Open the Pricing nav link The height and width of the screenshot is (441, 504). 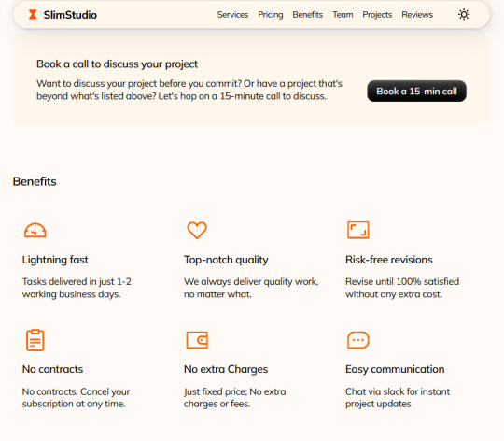click(x=271, y=15)
